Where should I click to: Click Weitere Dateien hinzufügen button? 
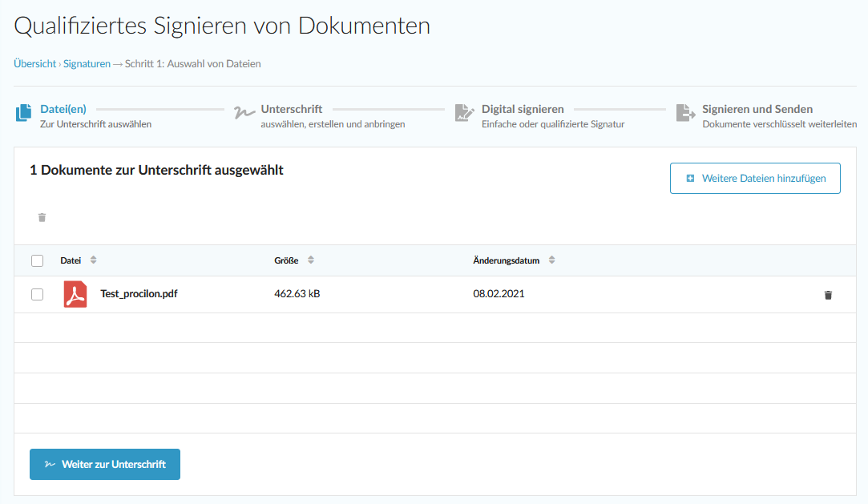(755, 179)
